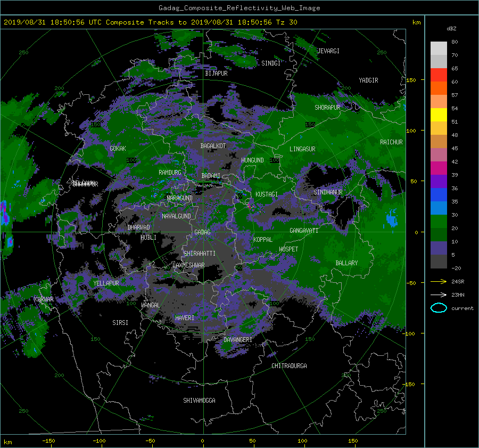Click the GADAG label at radar center

click(203, 232)
